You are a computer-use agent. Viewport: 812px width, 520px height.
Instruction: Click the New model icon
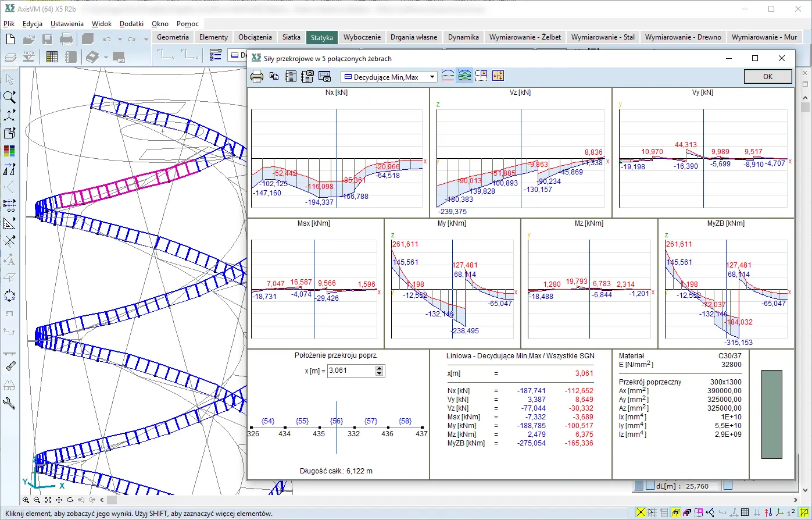tap(10, 40)
